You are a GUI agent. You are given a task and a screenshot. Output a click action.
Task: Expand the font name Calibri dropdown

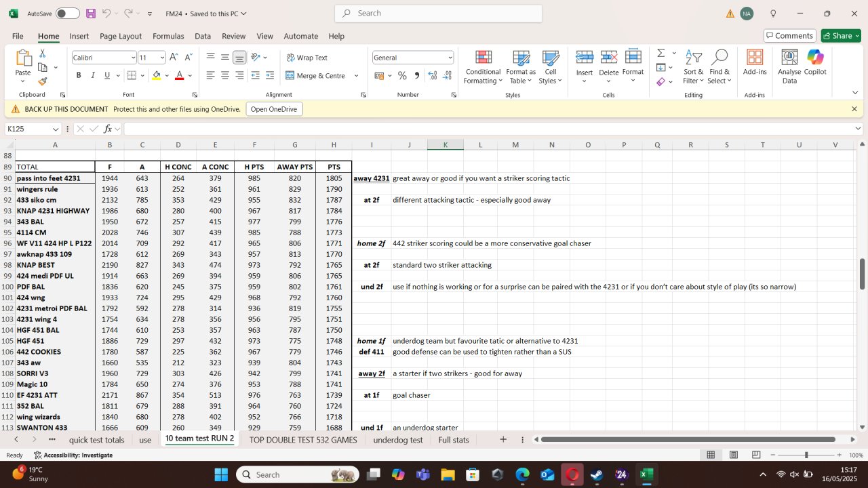point(133,58)
